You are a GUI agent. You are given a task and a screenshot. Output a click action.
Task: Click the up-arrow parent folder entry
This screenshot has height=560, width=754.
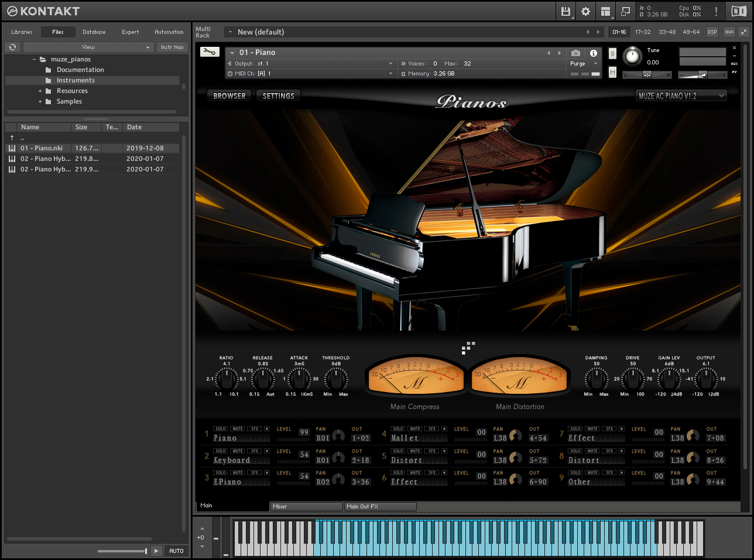coord(12,138)
